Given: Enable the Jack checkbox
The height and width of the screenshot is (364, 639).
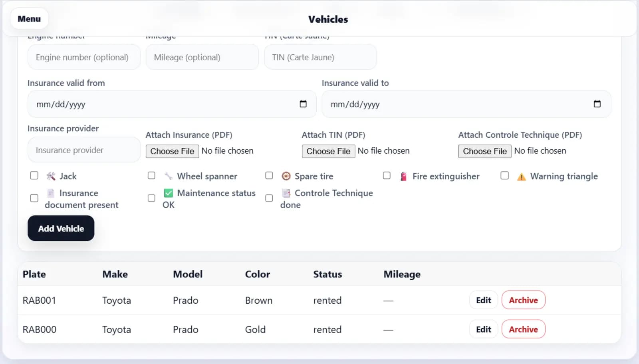Looking at the screenshot, I should pos(34,176).
